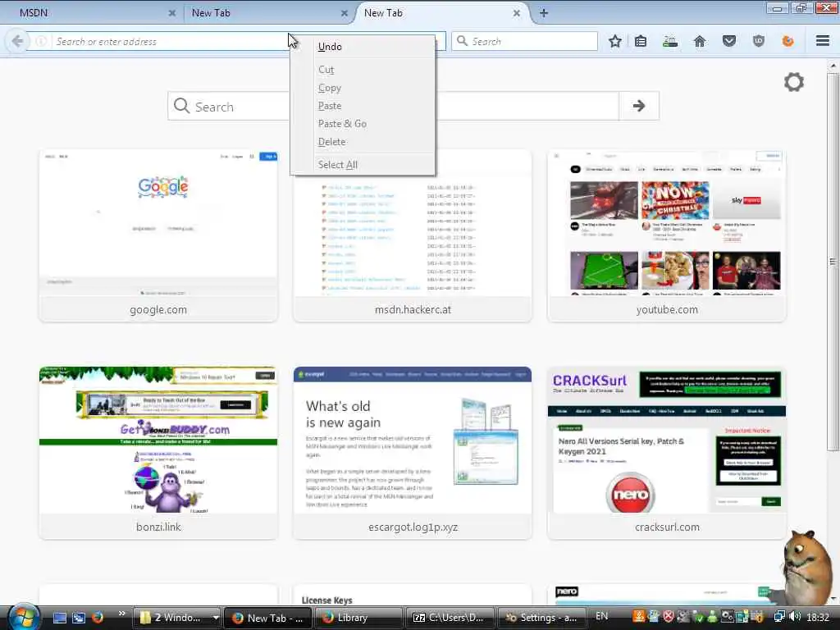Open the youtube.com tile
This screenshot has width=840, height=630.
(667, 235)
